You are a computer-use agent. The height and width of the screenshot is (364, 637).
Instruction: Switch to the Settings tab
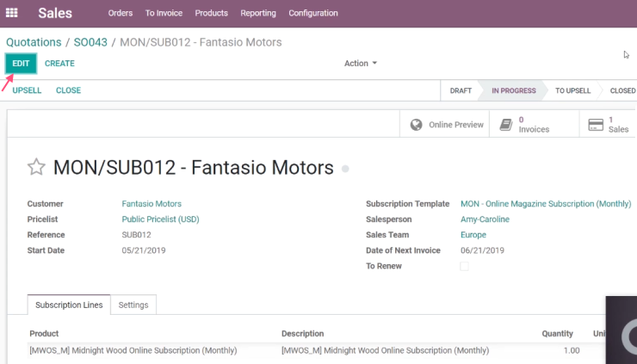pyautogui.click(x=133, y=305)
